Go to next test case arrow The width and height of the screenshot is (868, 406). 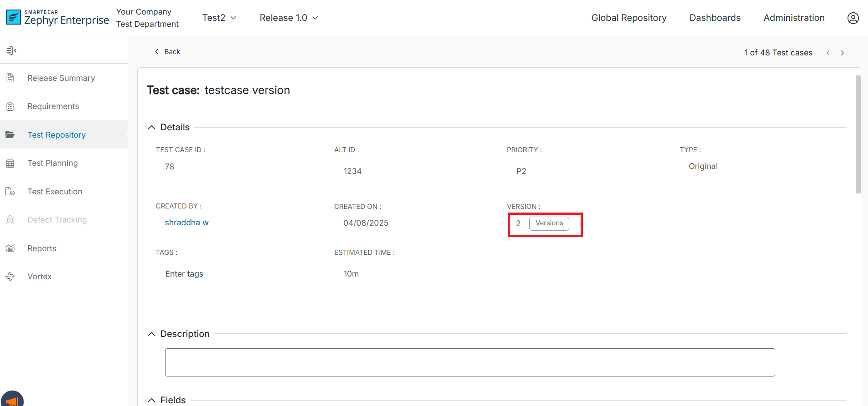pos(842,53)
